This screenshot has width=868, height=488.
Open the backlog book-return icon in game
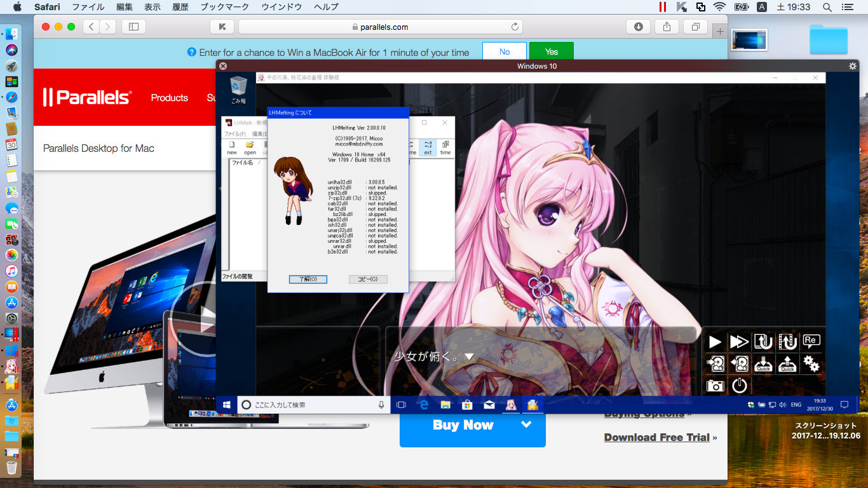[x=763, y=342]
